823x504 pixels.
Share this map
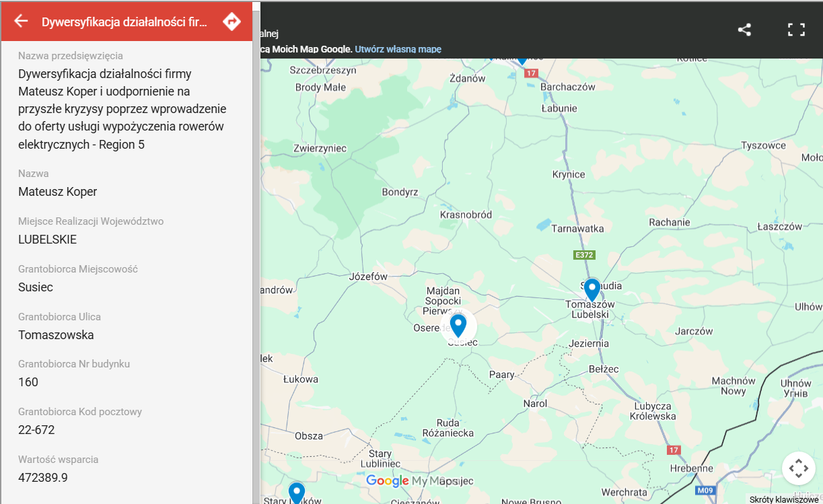pos(744,30)
